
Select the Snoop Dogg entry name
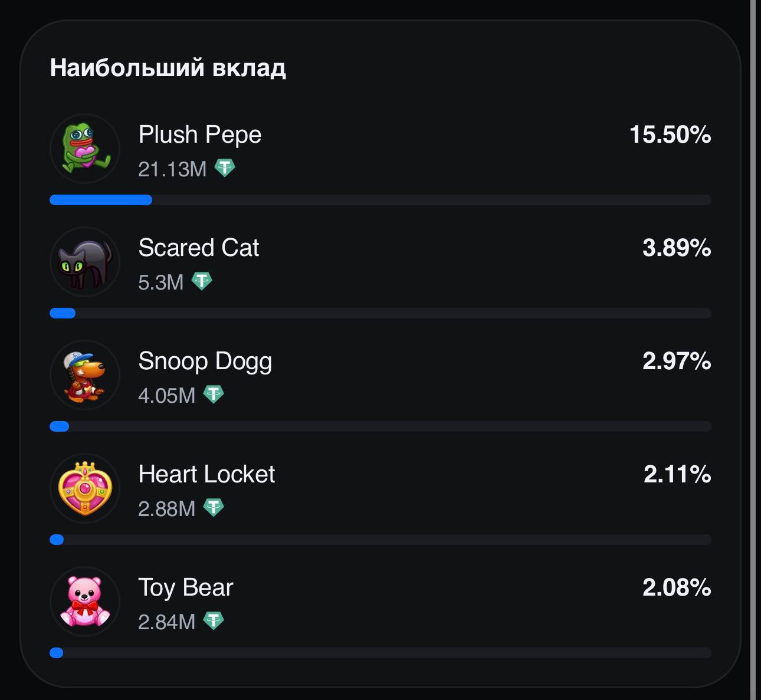205,361
